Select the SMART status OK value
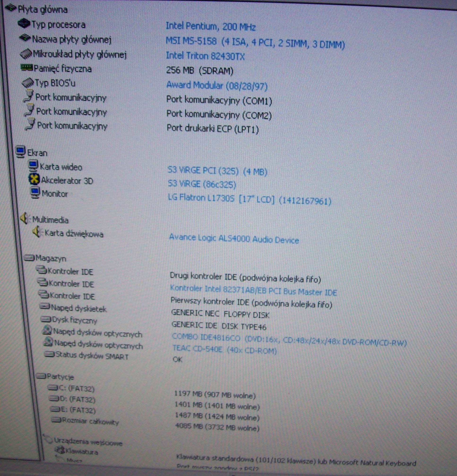The image size is (457, 476). coord(177,359)
